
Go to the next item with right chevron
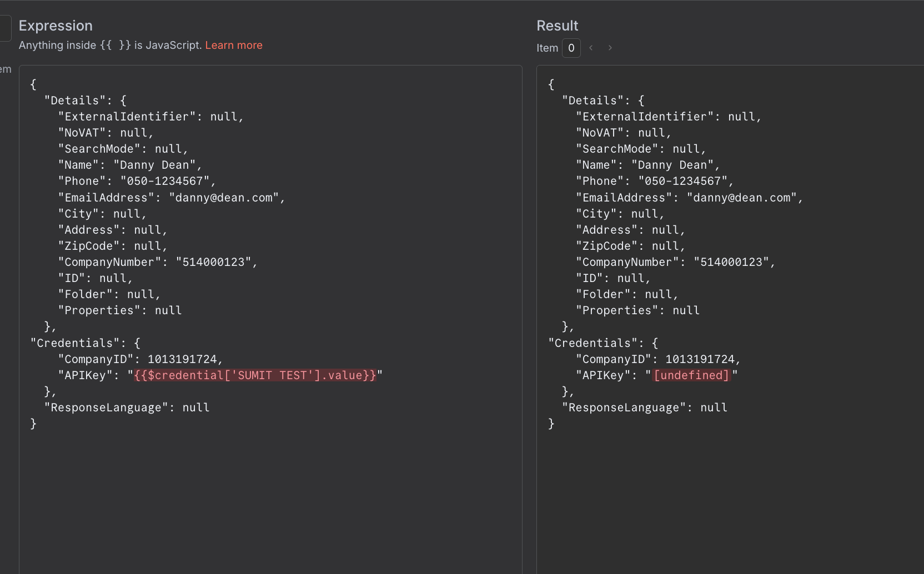pos(610,48)
